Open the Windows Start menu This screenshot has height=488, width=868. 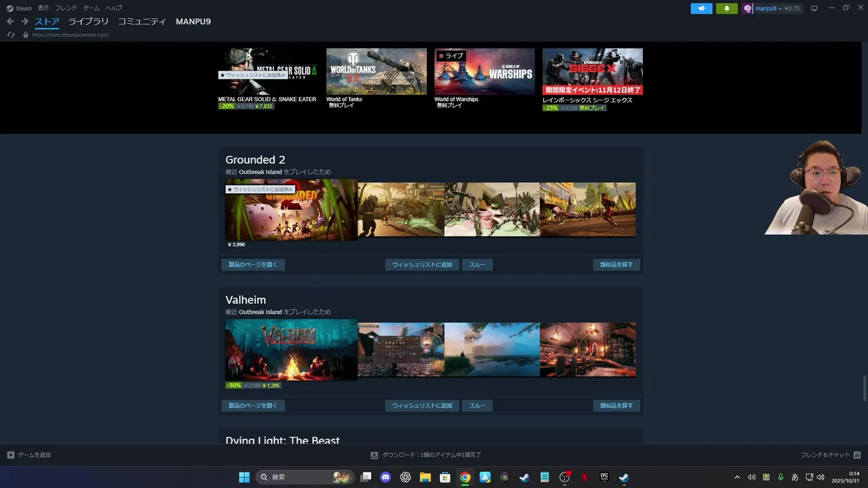[244, 477]
